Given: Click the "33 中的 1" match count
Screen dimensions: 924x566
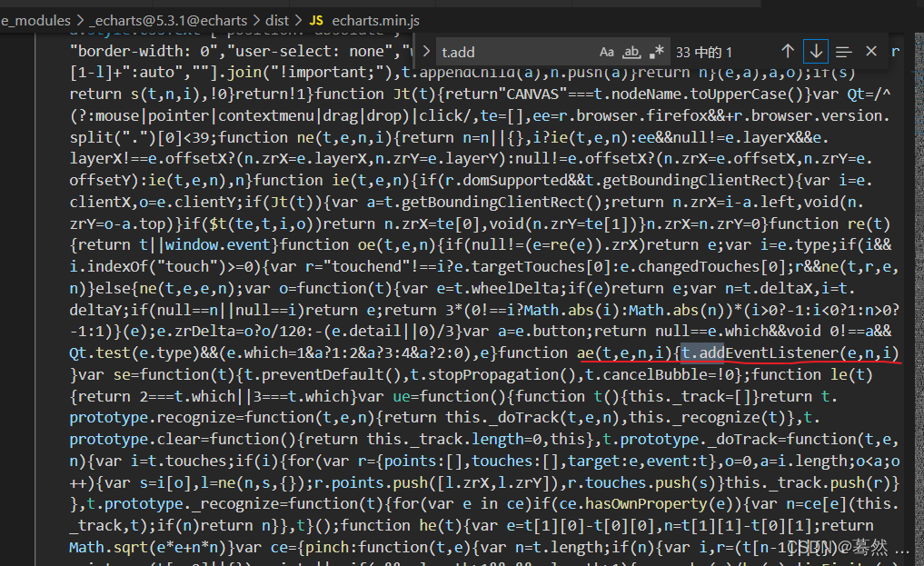Looking at the screenshot, I should (x=703, y=53).
